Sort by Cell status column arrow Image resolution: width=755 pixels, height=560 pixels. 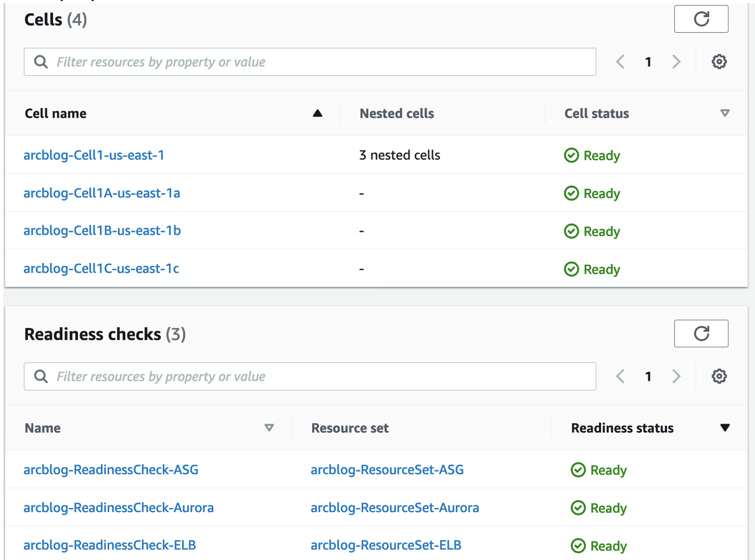click(724, 113)
